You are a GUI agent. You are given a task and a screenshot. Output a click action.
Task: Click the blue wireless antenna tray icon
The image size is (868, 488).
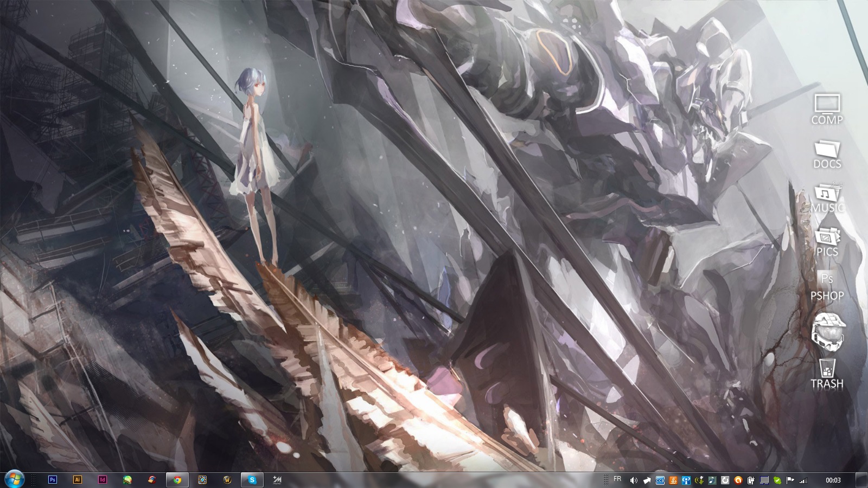tap(686, 480)
